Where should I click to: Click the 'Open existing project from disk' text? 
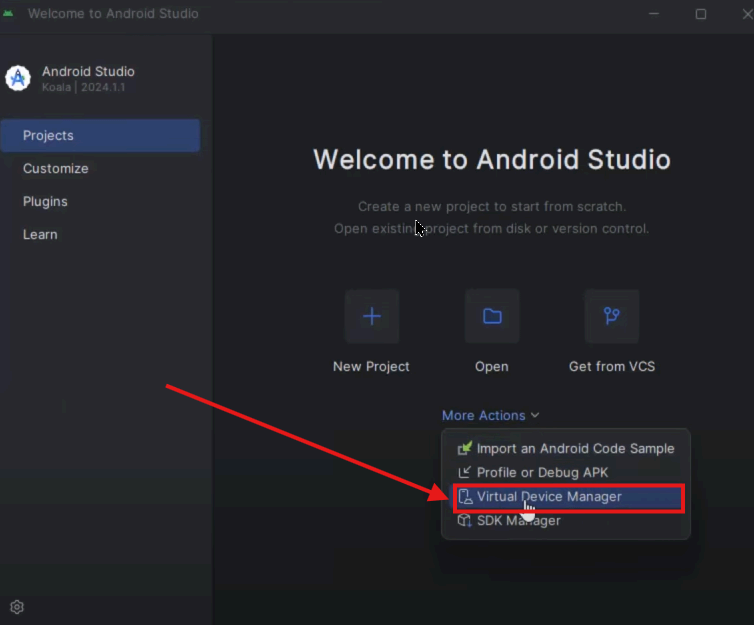click(x=491, y=229)
